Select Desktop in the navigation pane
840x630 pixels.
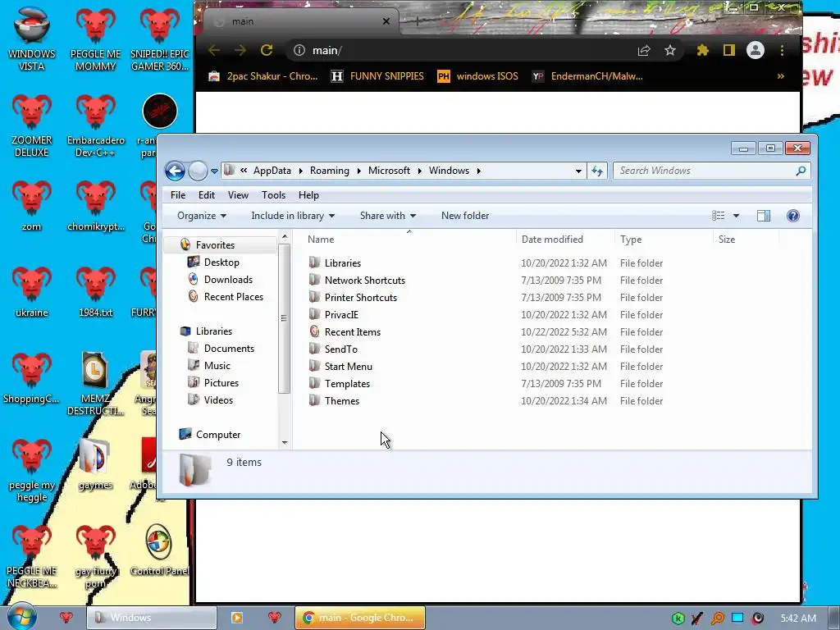click(x=221, y=262)
